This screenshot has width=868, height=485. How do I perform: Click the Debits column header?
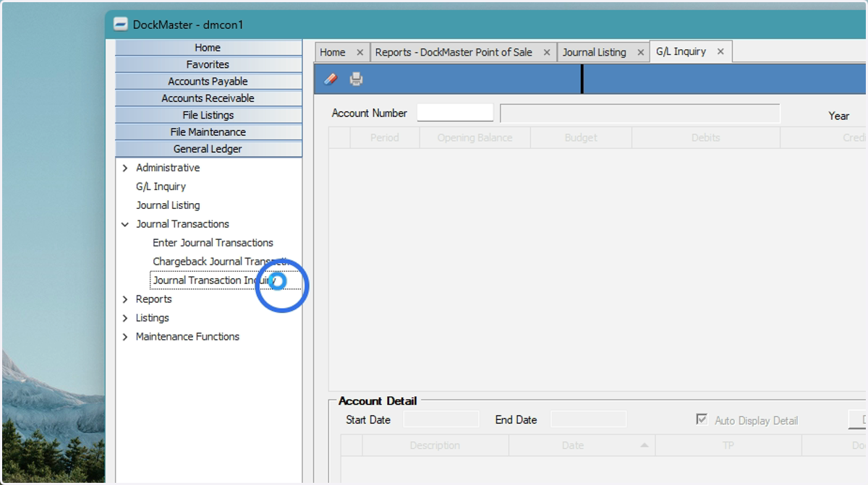[x=705, y=137]
